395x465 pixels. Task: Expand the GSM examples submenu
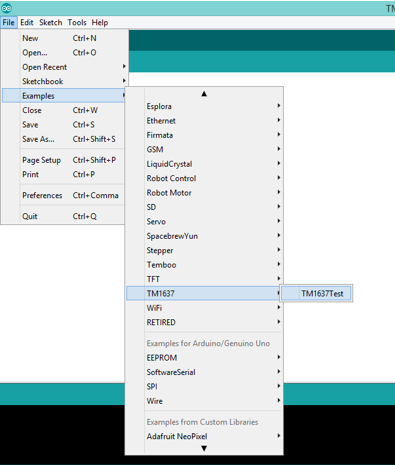click(x=204, y=149)
